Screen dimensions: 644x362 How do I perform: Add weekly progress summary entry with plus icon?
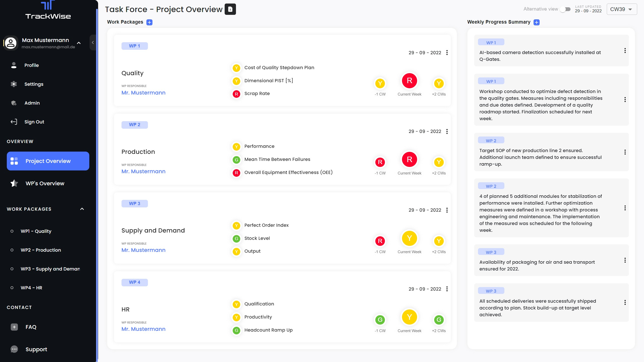tap(536, 22)
